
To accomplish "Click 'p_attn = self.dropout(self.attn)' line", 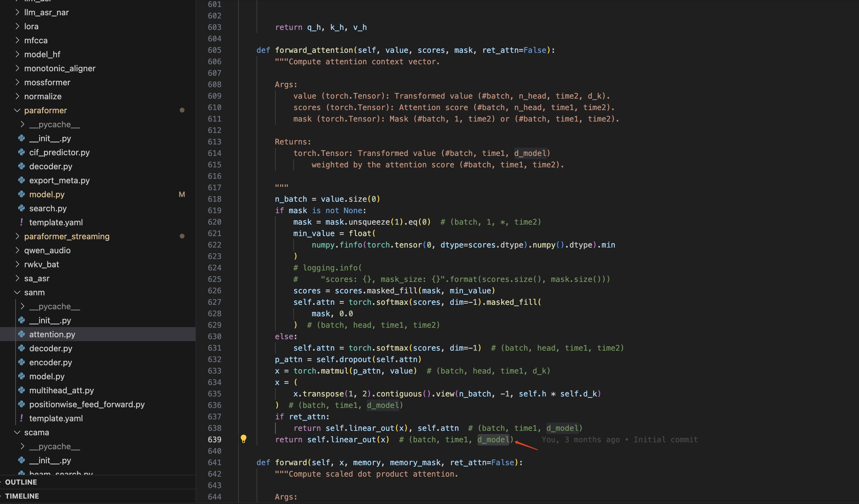I will [348, 359].
